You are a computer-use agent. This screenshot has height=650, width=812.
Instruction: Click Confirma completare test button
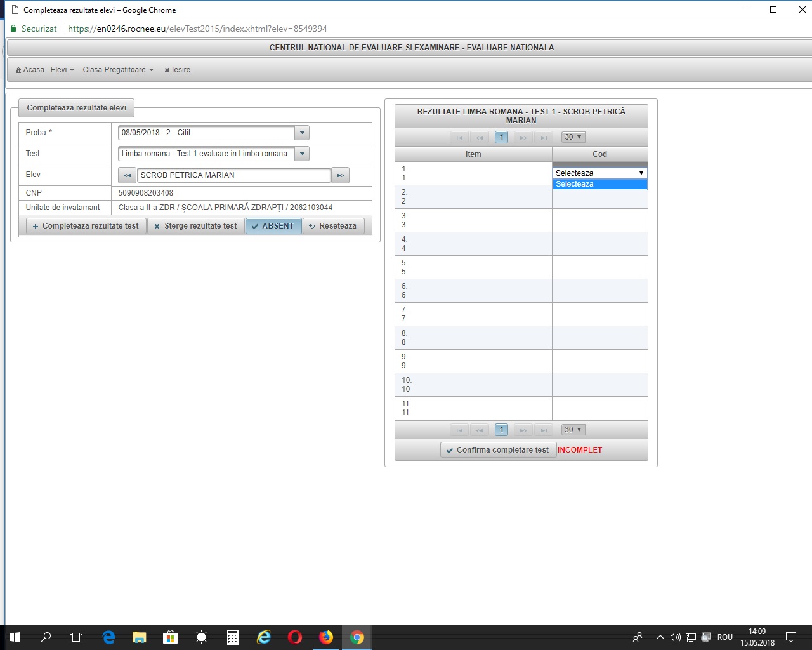coord(498,450)
